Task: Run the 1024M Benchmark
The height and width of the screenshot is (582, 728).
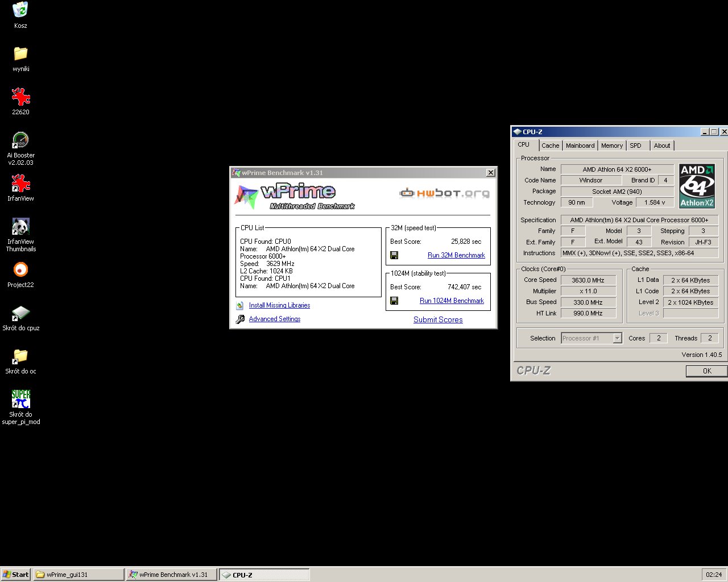Action: coord(452,301)
